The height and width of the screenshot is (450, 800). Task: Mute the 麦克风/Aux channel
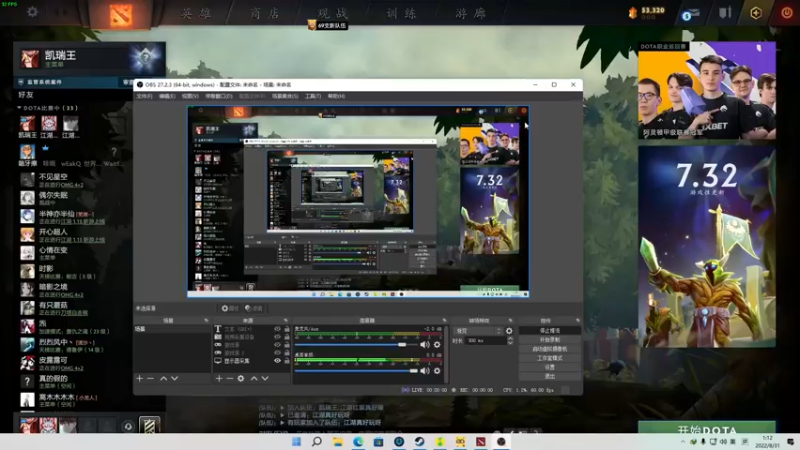(424, 344)
